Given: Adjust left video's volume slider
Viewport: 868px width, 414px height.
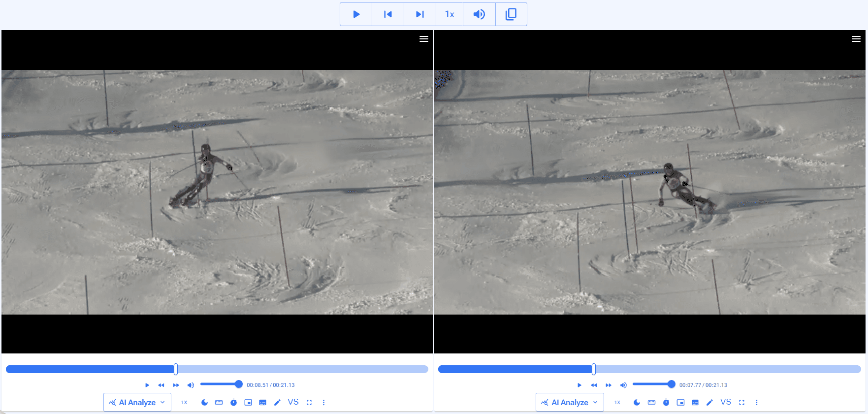Looking at the screenshot, I should coord(221,384).
